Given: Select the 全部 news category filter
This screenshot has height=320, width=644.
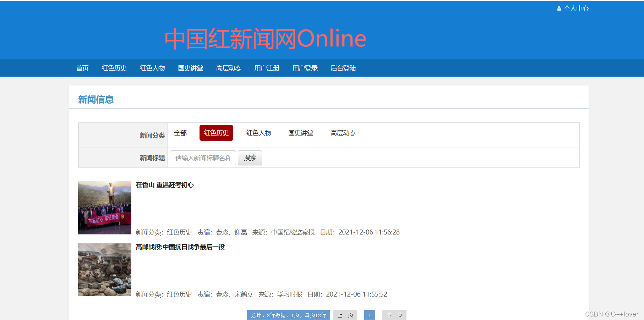Looking at the screenshot, I should tap(180, 133).
